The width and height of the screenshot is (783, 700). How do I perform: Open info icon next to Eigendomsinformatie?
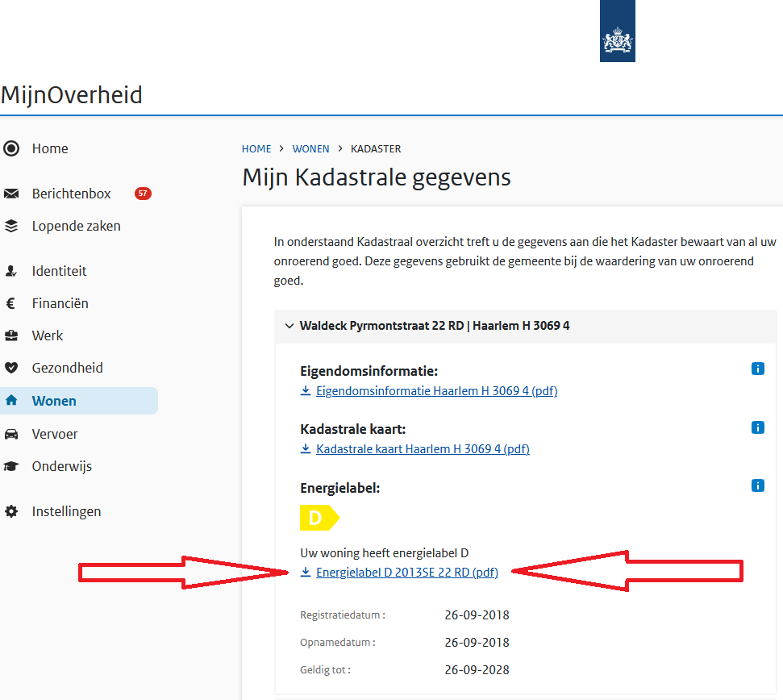757,369
